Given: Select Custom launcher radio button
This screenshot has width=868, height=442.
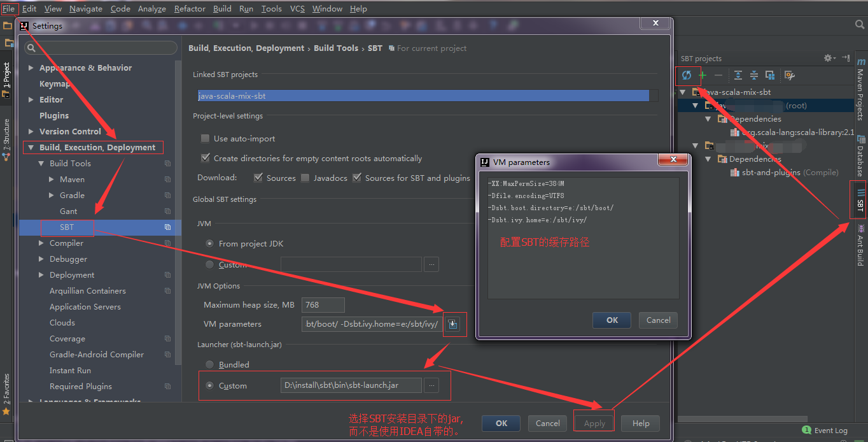Looking at the screenshot, I should (x=210, y=385).
